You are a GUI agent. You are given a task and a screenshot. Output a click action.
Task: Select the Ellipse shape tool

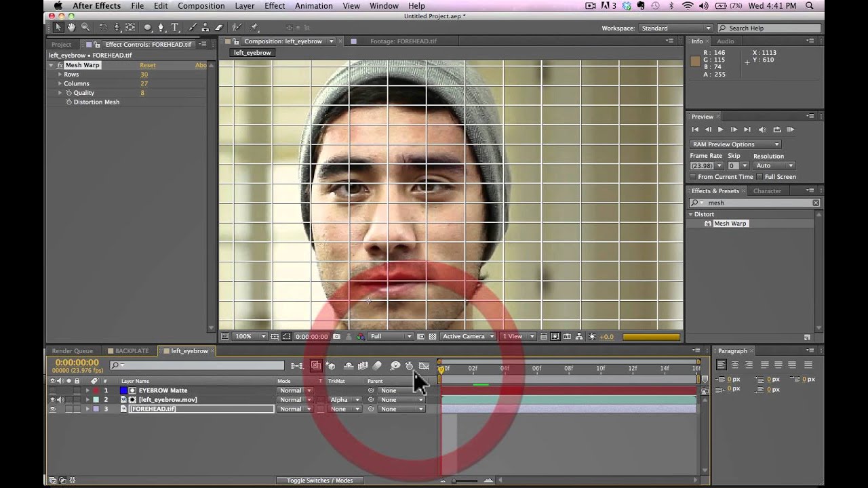pos(148,28)
